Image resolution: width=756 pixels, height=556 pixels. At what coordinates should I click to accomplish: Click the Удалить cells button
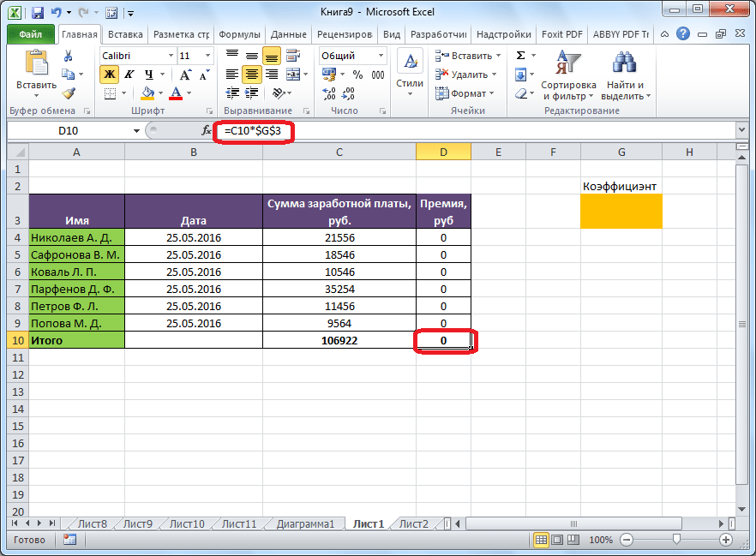468,75
